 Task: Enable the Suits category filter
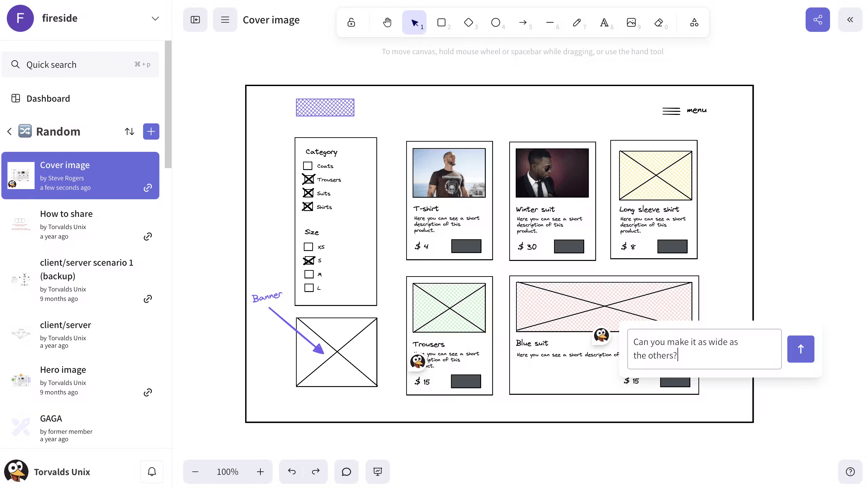[x=308, y=192]
